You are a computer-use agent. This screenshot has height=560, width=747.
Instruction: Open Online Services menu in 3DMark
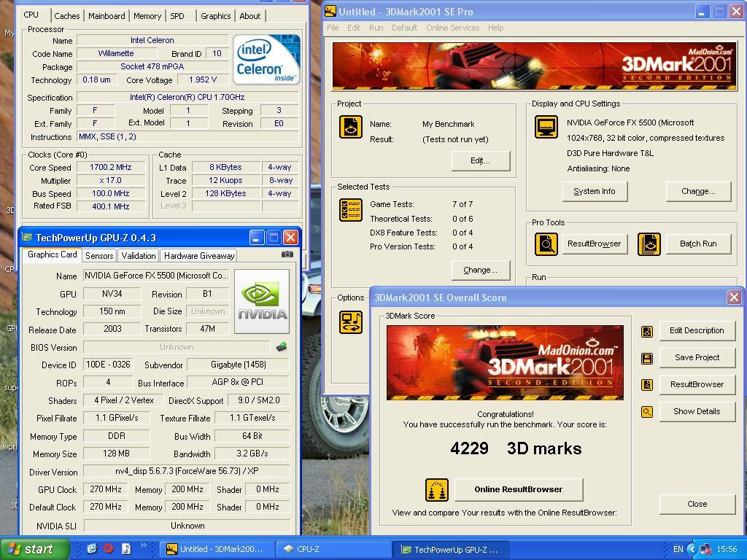452,28
